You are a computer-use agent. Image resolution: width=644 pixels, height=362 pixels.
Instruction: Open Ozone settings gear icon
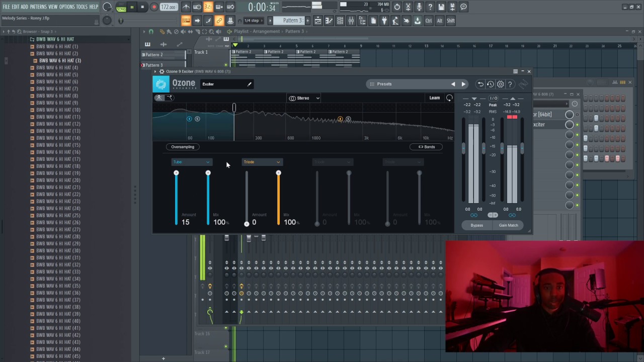(x=500, y=84)
